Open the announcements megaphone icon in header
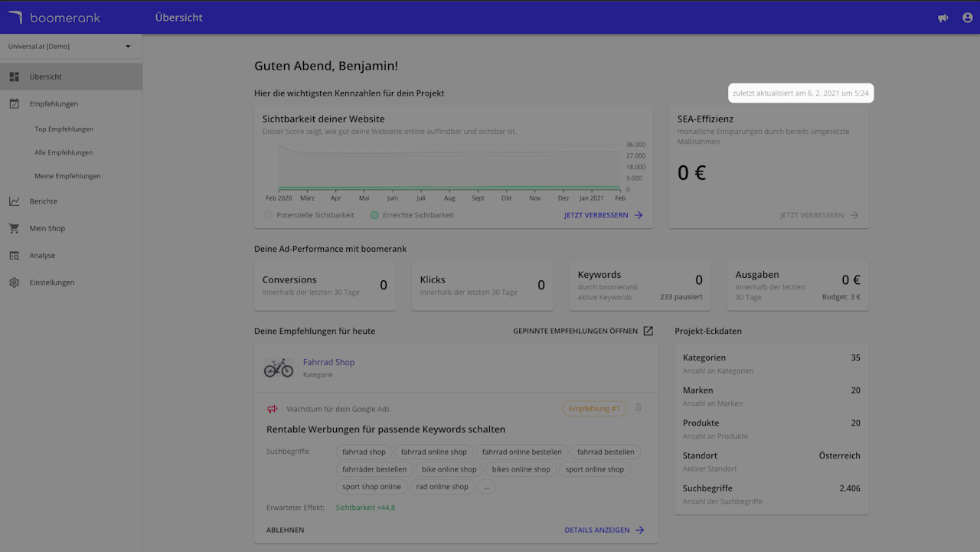 [942, 18]
